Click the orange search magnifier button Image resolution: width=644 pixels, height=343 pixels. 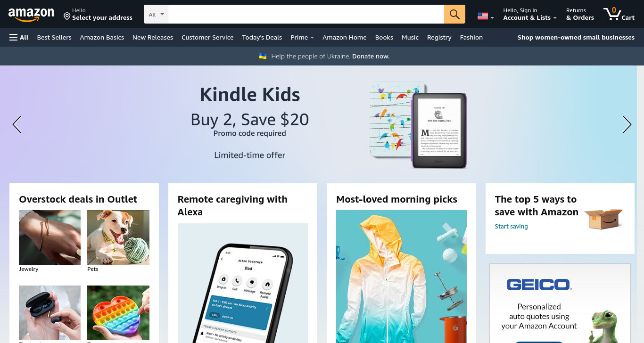point(454,14)
